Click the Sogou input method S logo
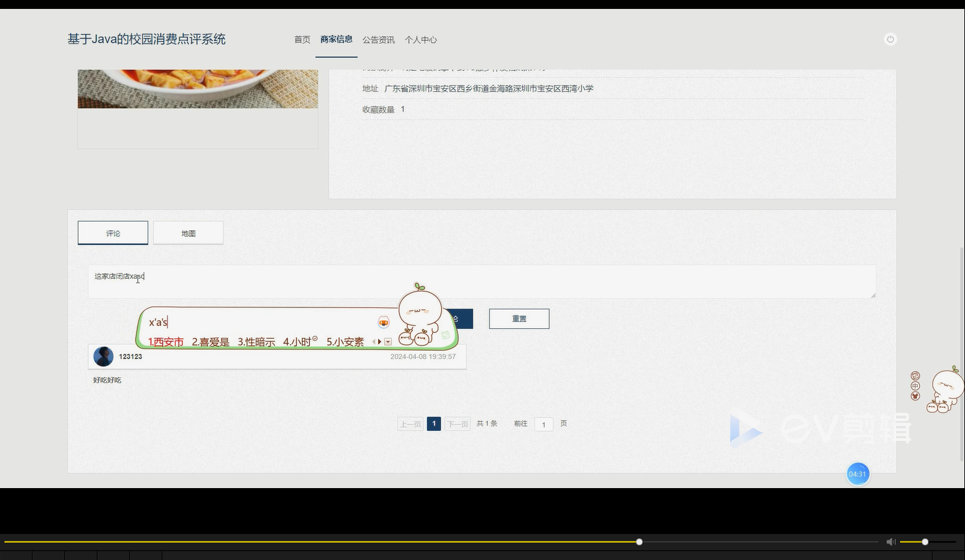Viewport: 965px width, 560px height. point(915,375)
